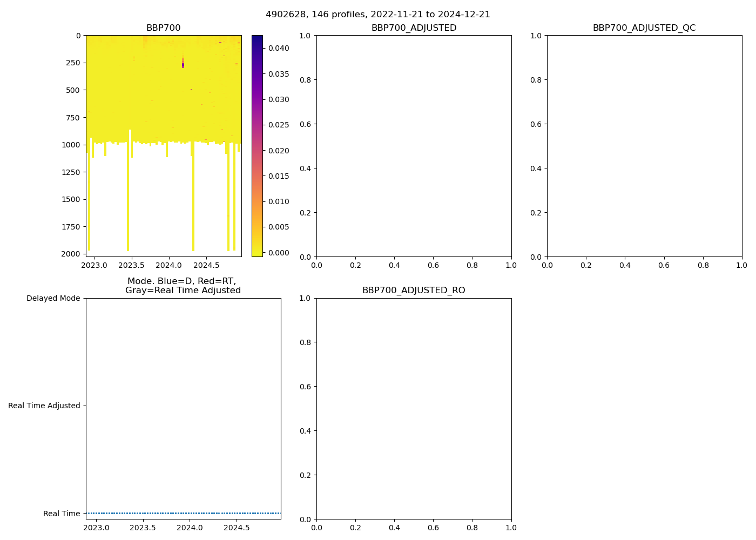Click the purple anomaly spot in BBP700 heatmap

click(183, 64)
